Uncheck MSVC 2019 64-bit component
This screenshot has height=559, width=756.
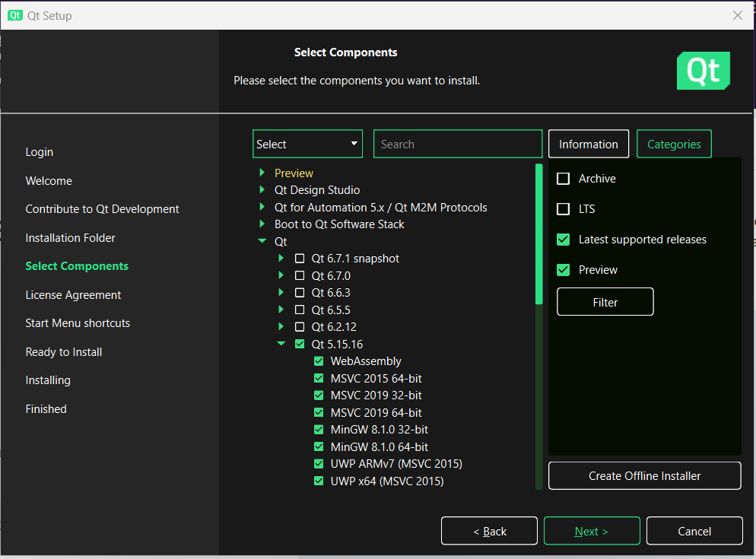coord(318,412)
